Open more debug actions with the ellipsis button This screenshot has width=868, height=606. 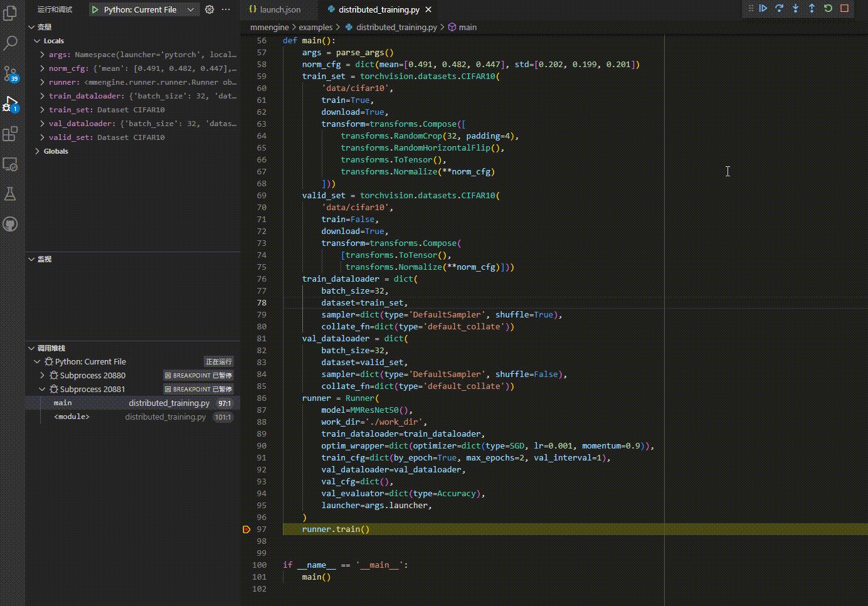(x=225, y=9)
